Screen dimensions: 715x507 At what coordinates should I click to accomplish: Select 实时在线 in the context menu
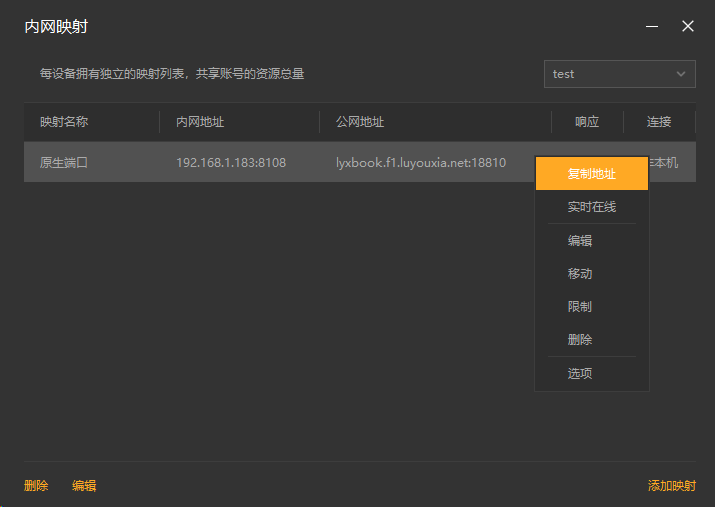[591, 207]
